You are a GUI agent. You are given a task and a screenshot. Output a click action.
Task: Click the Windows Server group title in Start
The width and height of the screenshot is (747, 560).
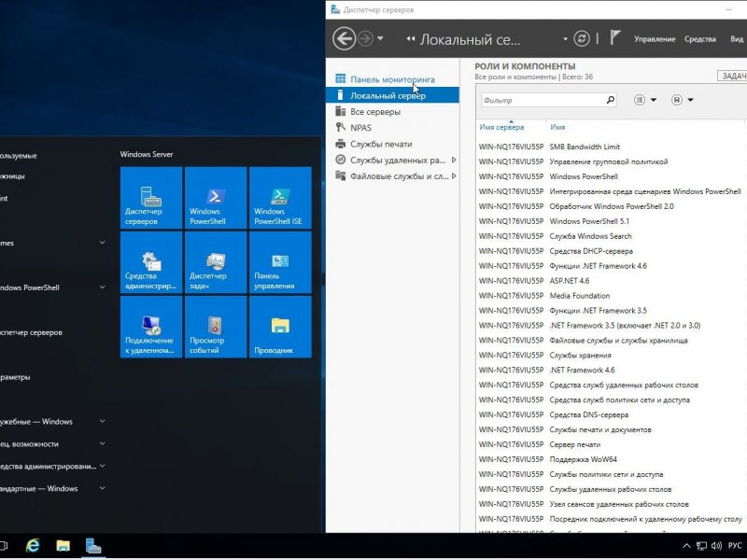coord(147,154)
